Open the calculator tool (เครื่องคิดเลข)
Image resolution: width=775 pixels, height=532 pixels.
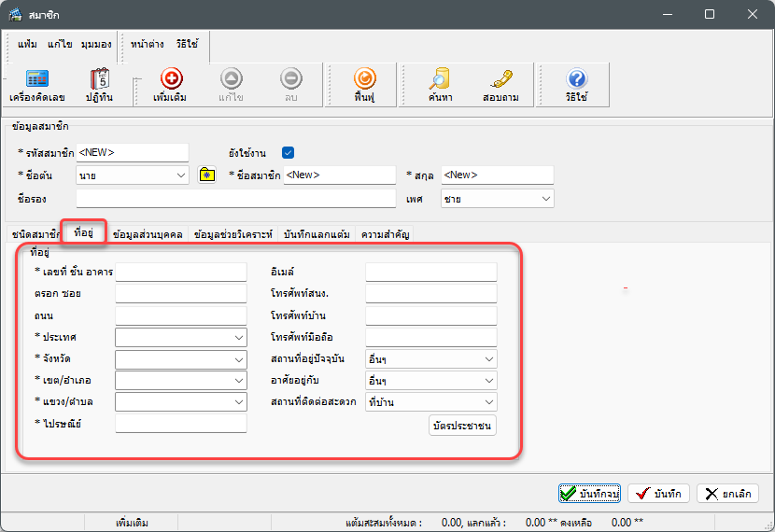point(36,81)
